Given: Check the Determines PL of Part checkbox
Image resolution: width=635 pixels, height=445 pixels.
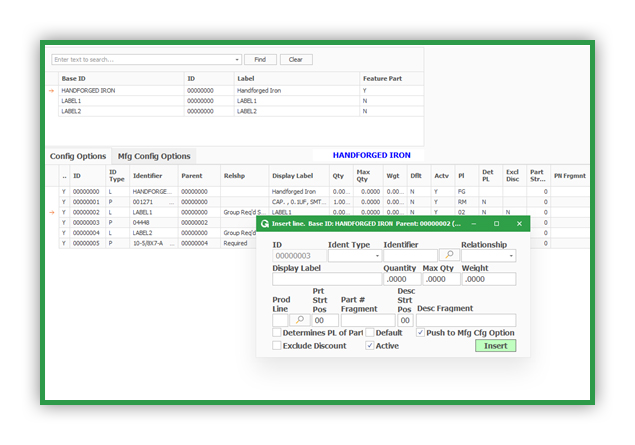Looking at the screenshot, I should coord(277,332).
